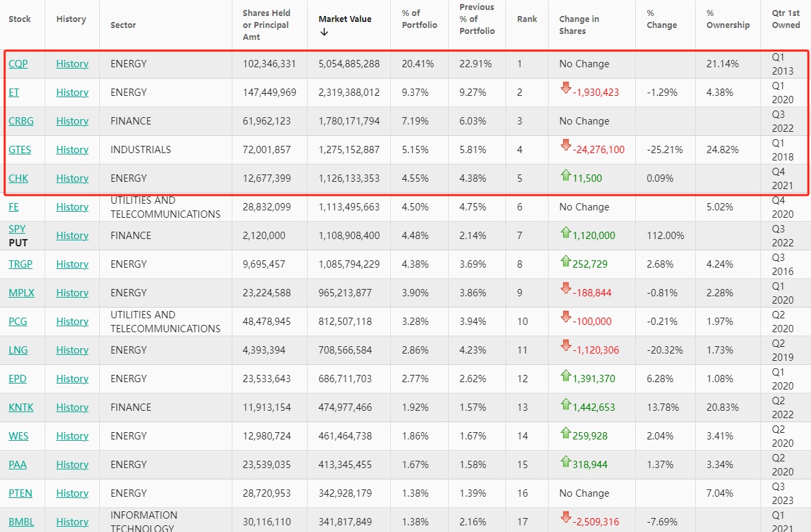This screenshot has width=811, height=532.
Task: Click the green up arrow in TRGP row
Action: pyautogui.click(x=565, y=261)
